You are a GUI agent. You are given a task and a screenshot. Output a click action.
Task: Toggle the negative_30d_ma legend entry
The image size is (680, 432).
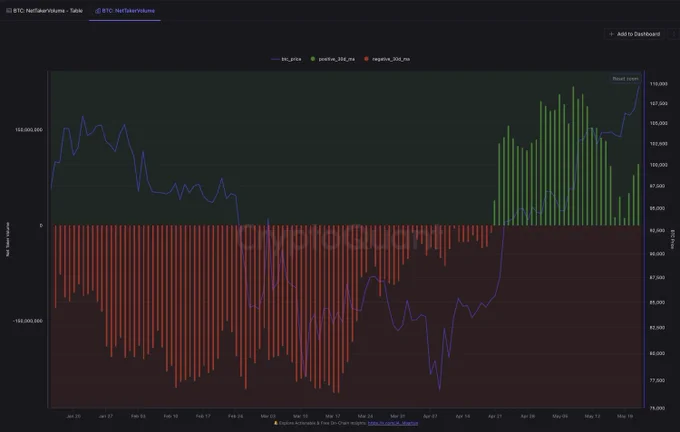387,59
